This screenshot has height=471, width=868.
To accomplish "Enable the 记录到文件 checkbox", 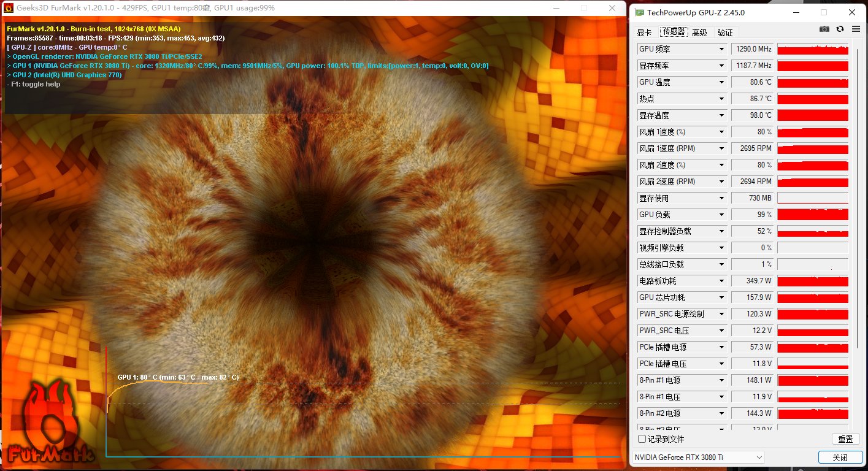I will (642, 439).
